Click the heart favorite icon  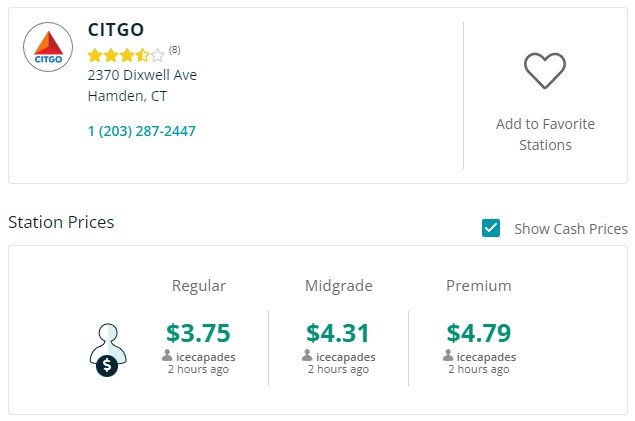click(x=545, y=71)
